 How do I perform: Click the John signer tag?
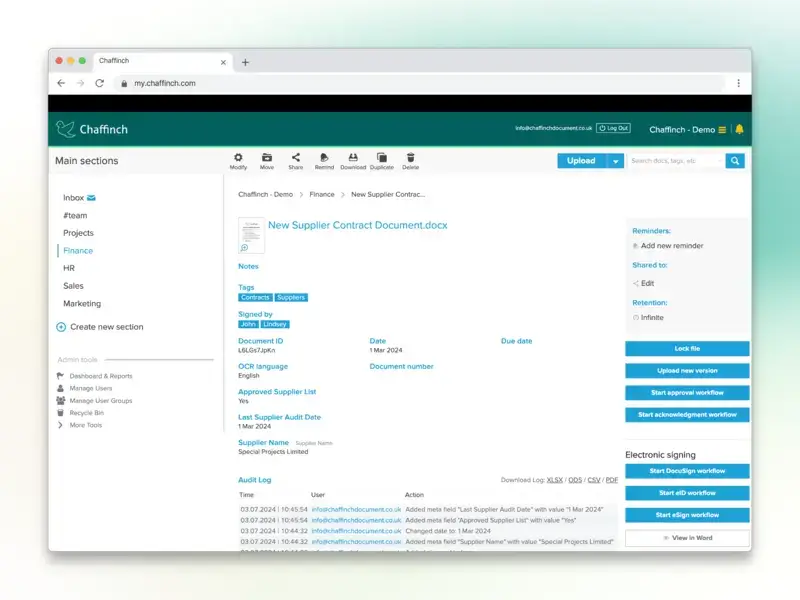(248, 324)
